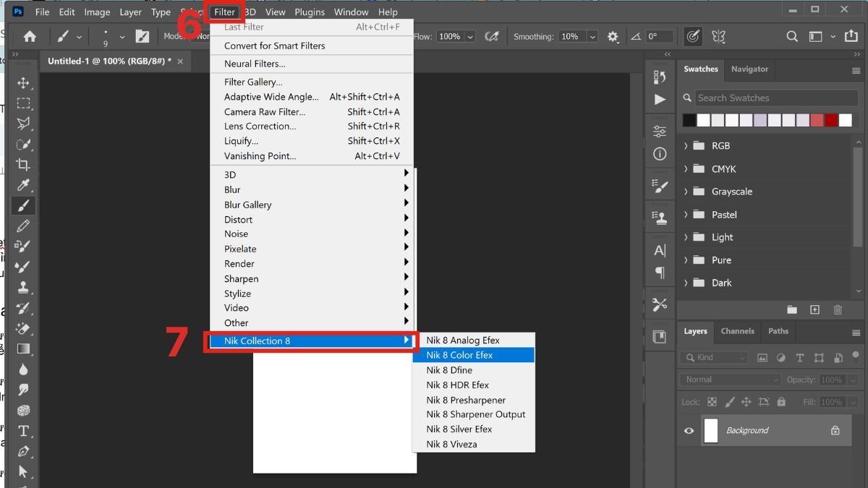
Task: Toggle lock image pixels brush icon
Action: coord(730,402)
